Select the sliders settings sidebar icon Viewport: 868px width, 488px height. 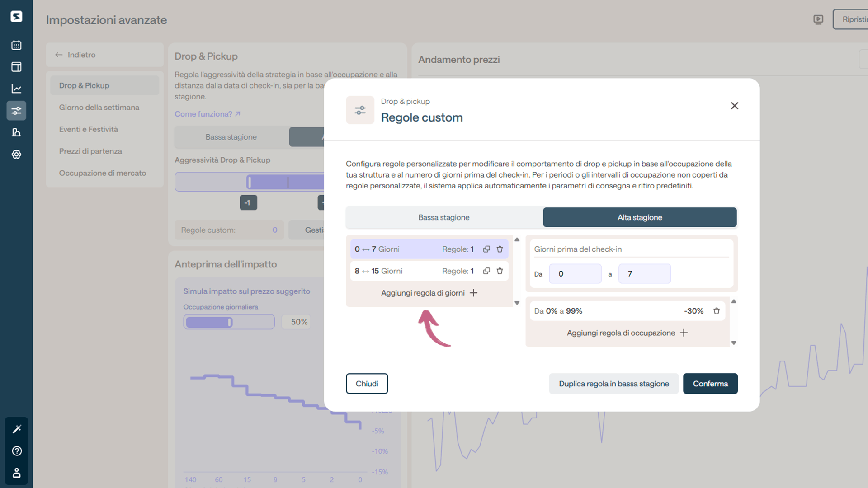16,111
